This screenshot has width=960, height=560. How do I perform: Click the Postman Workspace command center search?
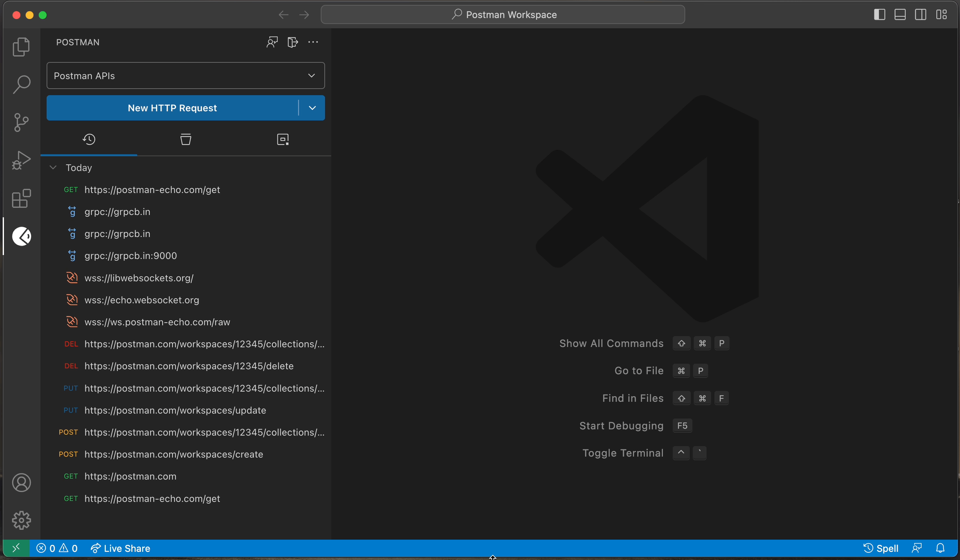pos(502,14)
